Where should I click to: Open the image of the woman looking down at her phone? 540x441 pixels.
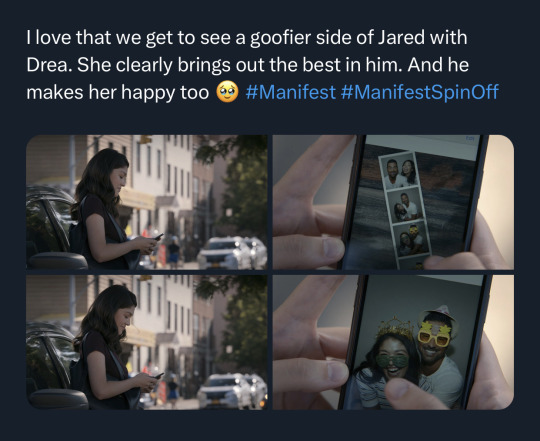pyautogui.click(x=147, y=202)
